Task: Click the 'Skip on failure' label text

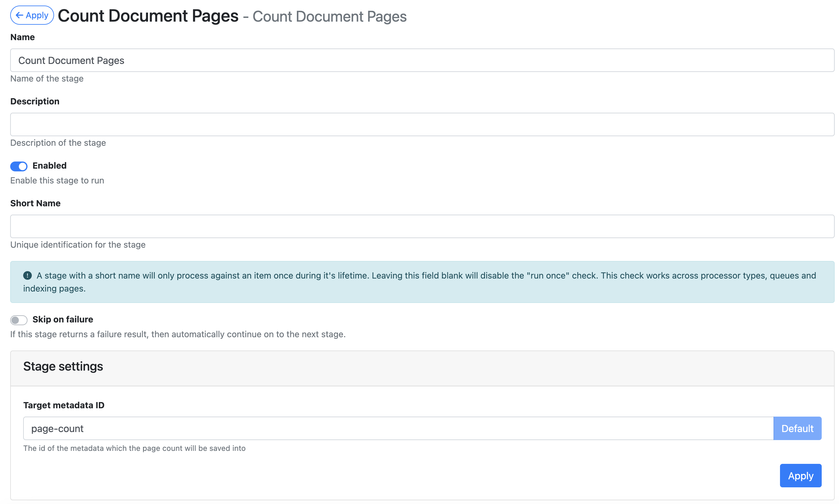Action: click(x=62, y=320)
